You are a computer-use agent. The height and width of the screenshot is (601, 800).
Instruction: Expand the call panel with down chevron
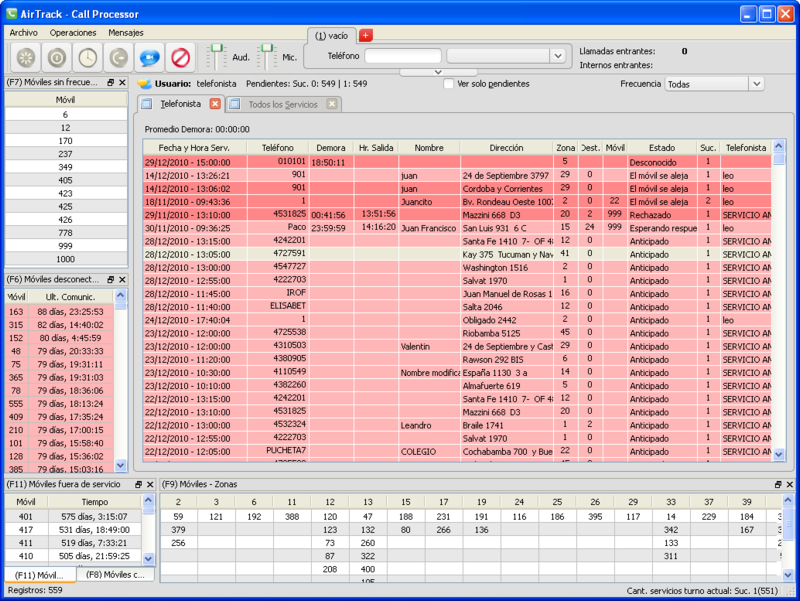click(x=438, y=72)
